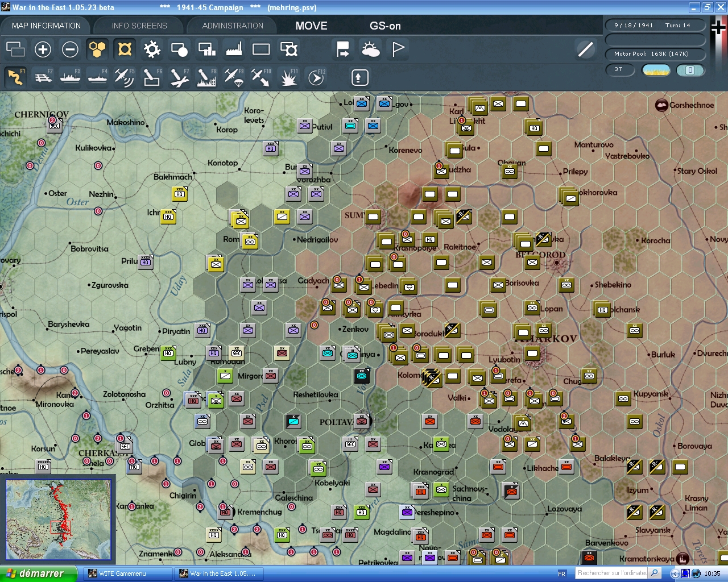The width and height of the screenshot is (728, 582).
Task: Click the German cross side flag
Action: [x=718, y=26]
